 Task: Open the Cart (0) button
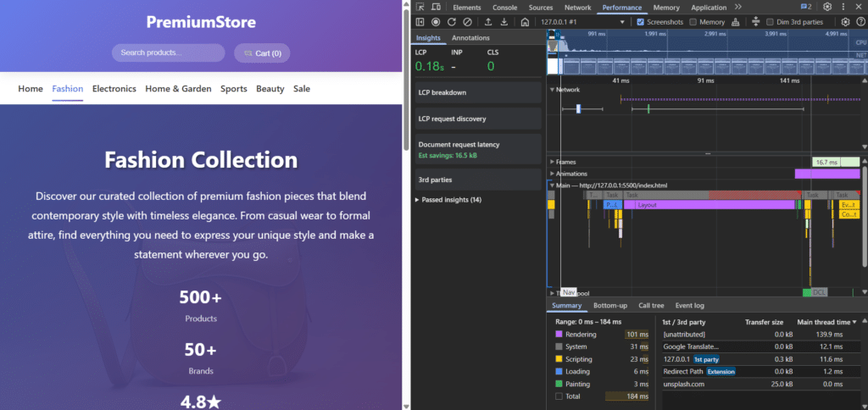coord(262,53)
